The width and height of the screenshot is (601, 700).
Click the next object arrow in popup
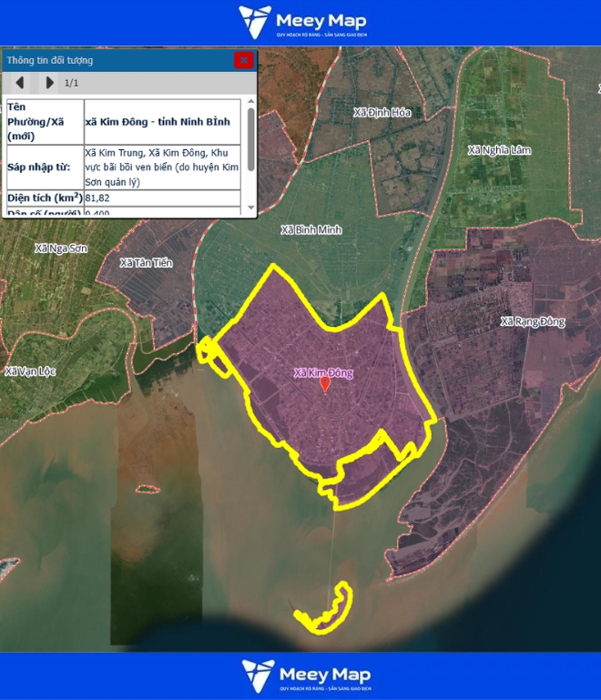point(49,83)
